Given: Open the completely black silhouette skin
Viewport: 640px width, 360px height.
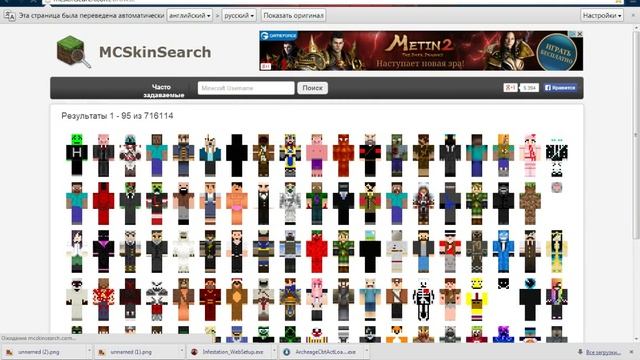Looking at the screenshot, I should coord(237,155).
